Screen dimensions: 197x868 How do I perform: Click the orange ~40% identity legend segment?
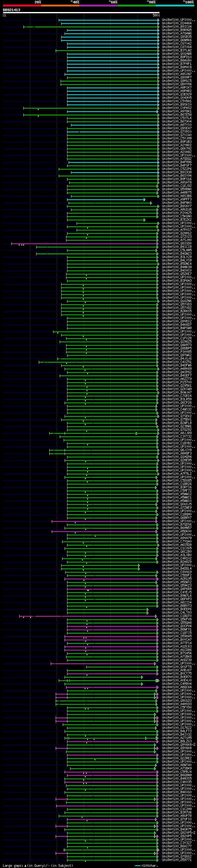(x=60, y=6)
